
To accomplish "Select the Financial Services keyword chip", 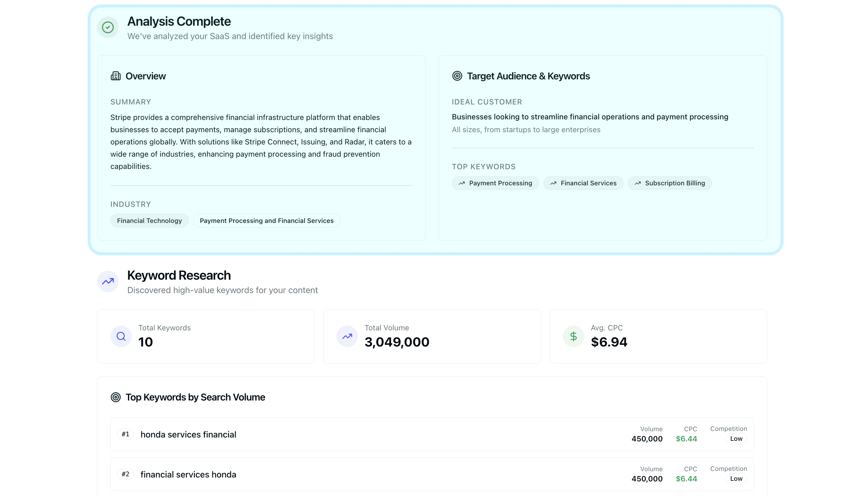I will point(583,183).
